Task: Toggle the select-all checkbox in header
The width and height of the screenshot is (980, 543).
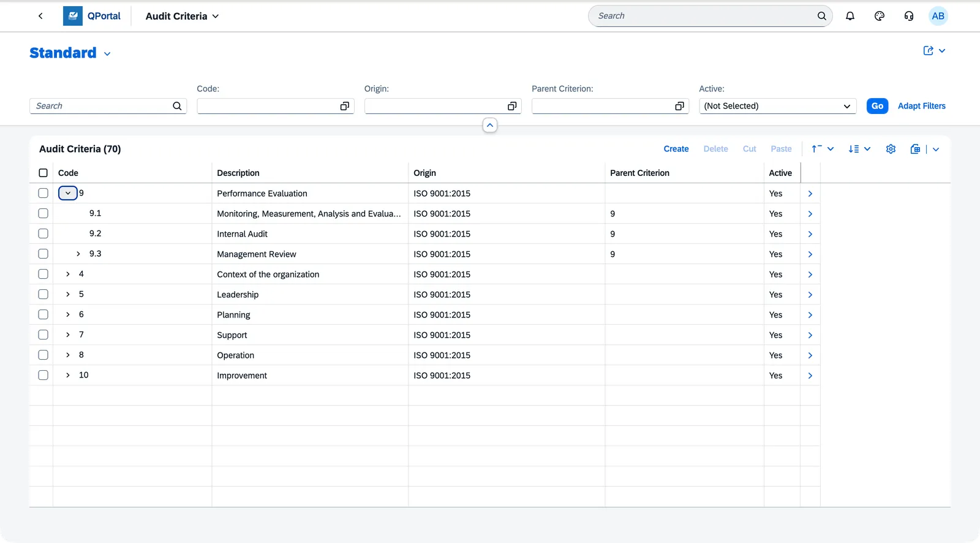Action: (43, 173)
